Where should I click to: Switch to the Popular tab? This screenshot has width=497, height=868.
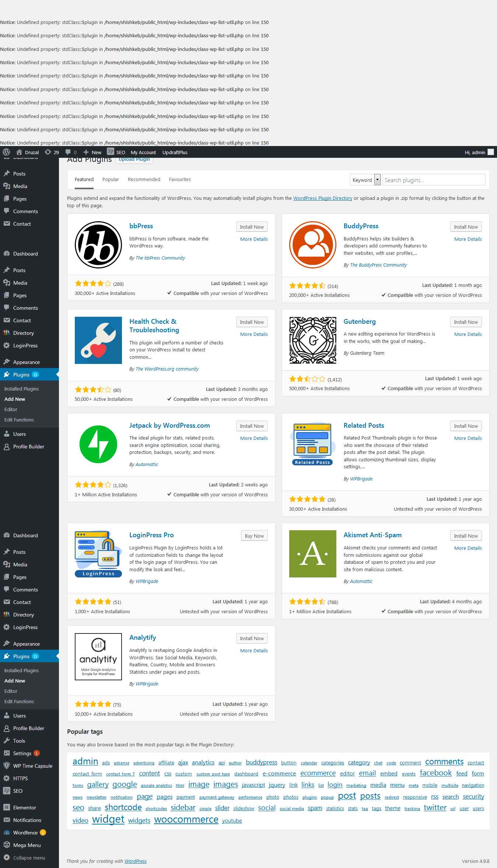pyautogui.click(x=111, y=180)
